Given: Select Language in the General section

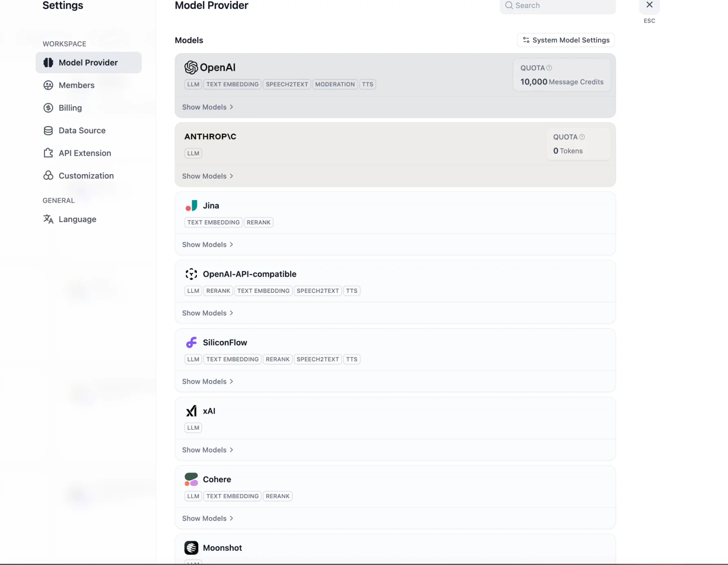Looking at the screenshot, I should coord(77,219).
